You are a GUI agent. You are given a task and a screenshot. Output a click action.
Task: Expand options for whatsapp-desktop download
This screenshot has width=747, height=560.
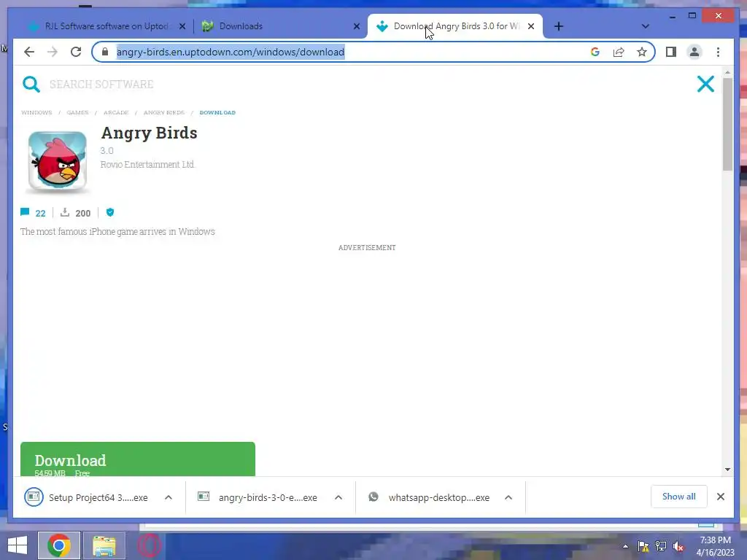[x=508, y=497]
